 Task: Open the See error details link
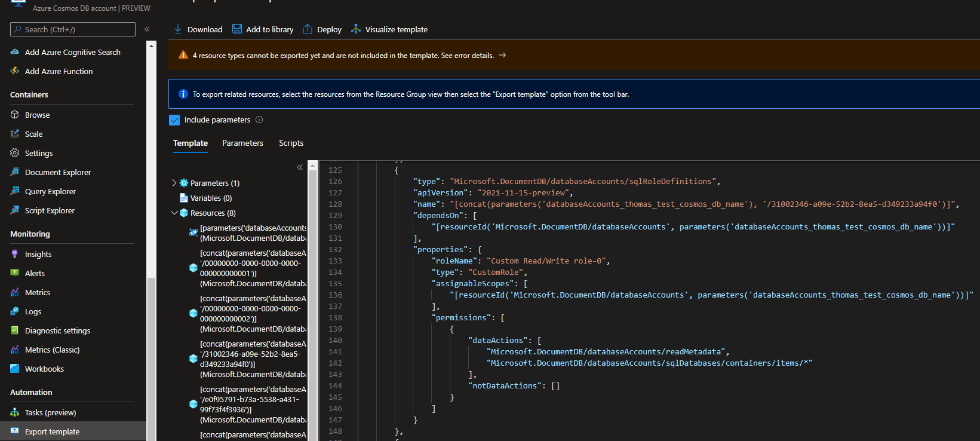pos(468,56)
